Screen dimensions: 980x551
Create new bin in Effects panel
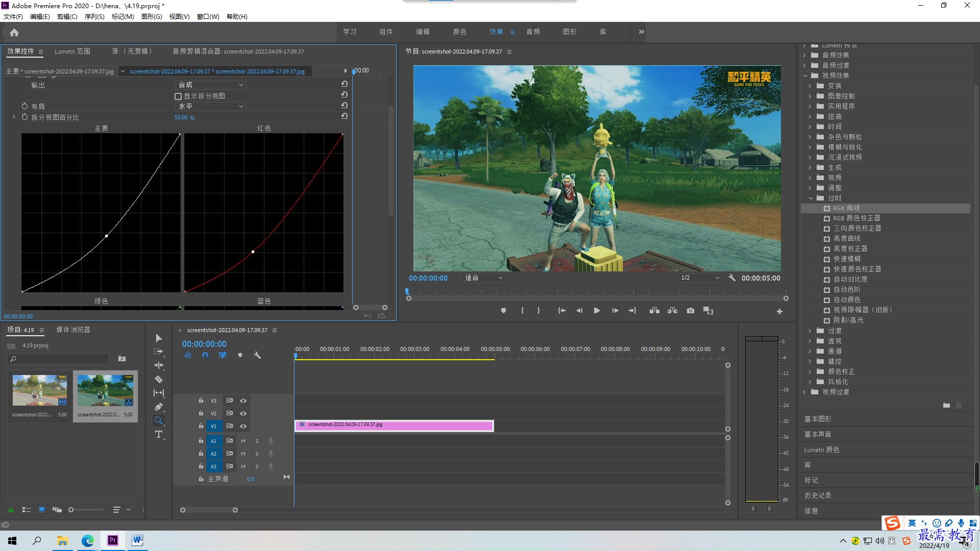tap(946, 405)
